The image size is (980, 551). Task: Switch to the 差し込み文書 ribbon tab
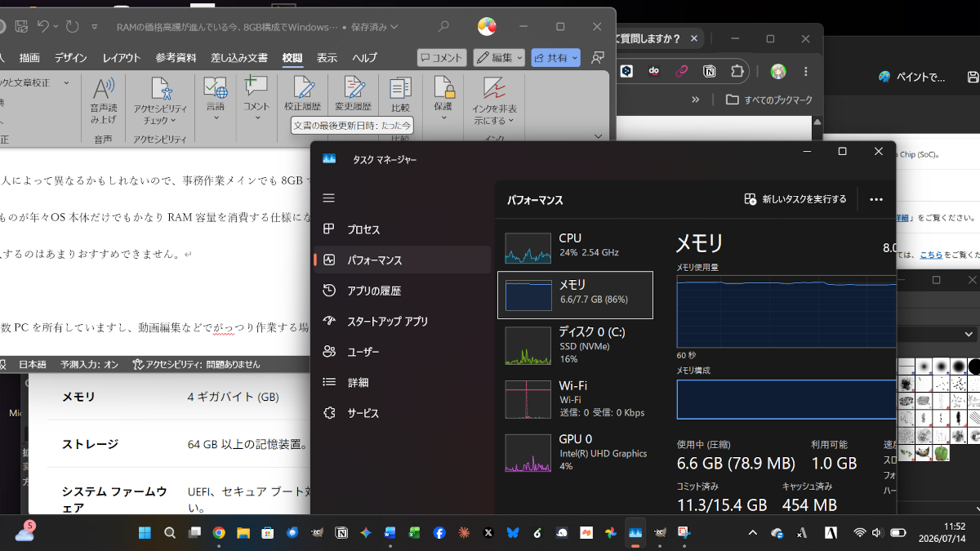(239, 58)
